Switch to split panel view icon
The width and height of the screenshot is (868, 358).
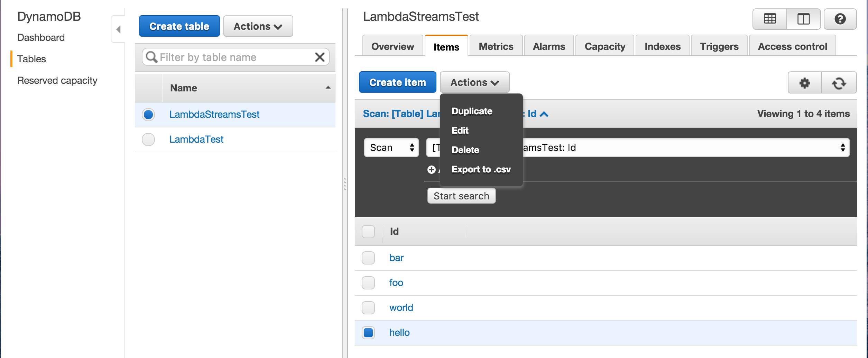click(803, 19)
